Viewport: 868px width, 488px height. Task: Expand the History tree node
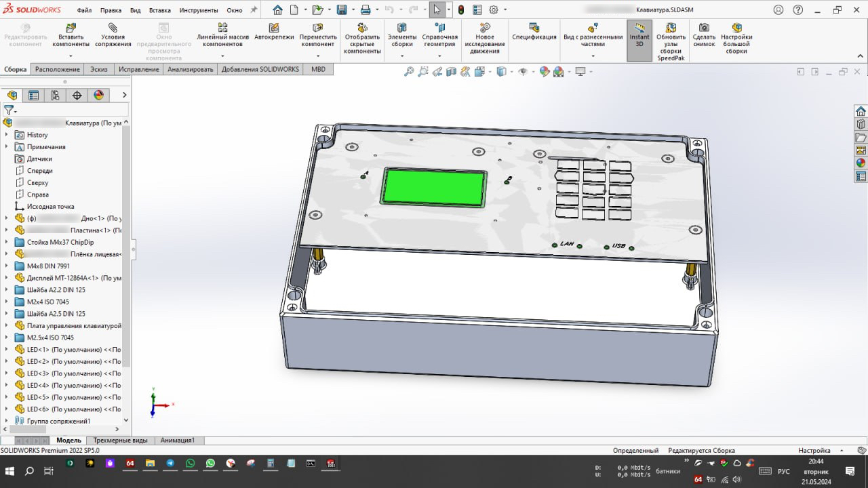(x=7, y=135)
